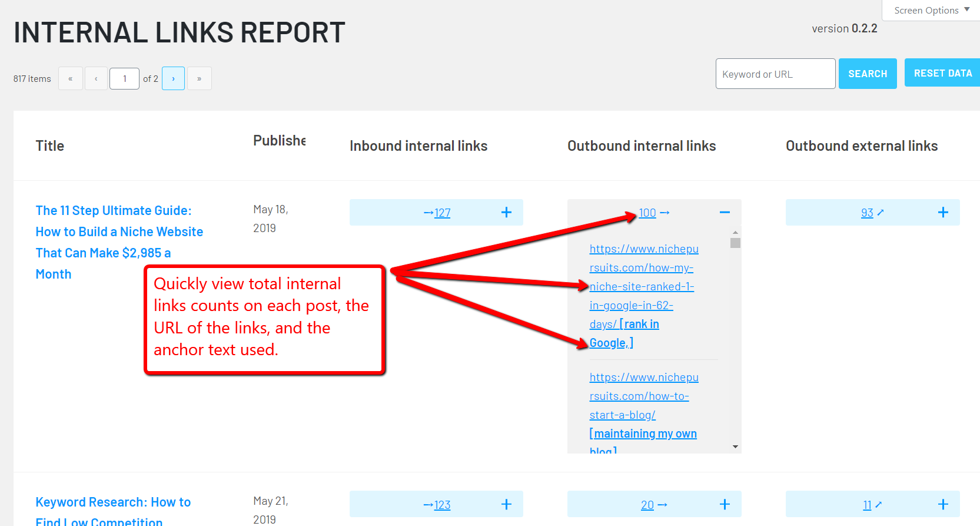Expand outbound external links showing 11
The width and height of the screenshot is (980, 526).
[x=942, y=505]
